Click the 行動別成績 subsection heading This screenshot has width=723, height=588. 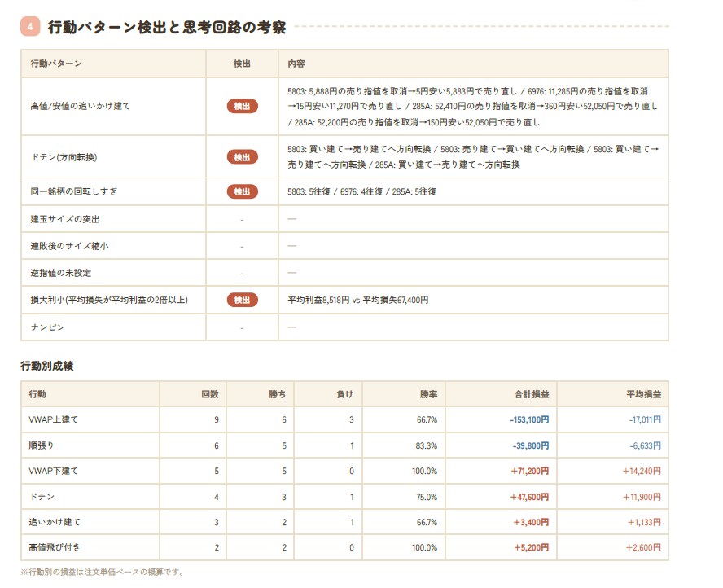click(x=47, y=366)
